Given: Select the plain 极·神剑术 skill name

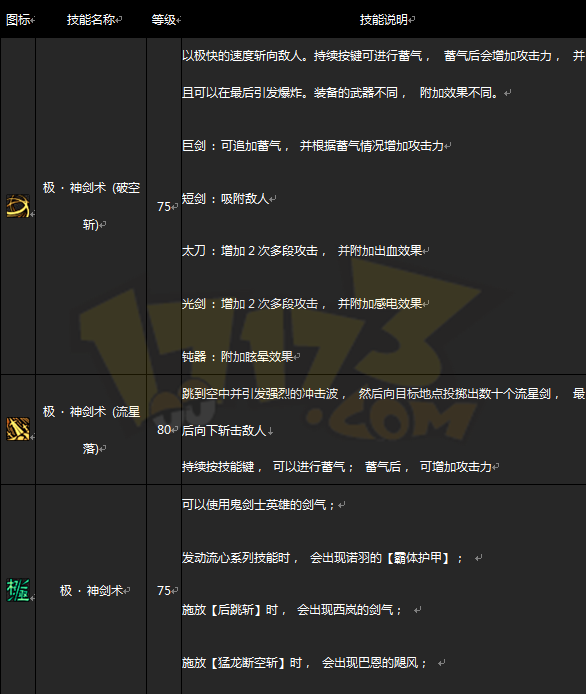Looking at the screenshot, I should click(x=91, y=590).
